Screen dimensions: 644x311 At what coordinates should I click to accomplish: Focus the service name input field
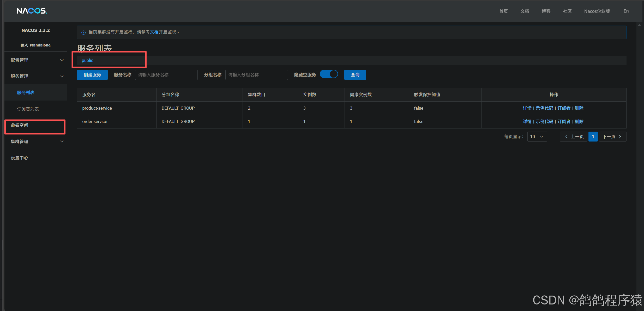click(166, 75)
